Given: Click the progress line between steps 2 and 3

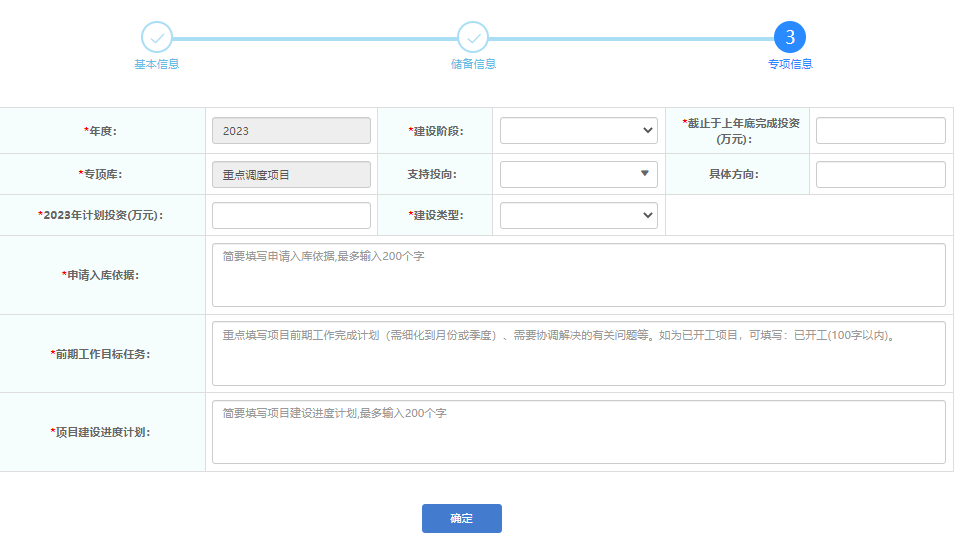Looking at the screenshot, I should pos(631,39).
